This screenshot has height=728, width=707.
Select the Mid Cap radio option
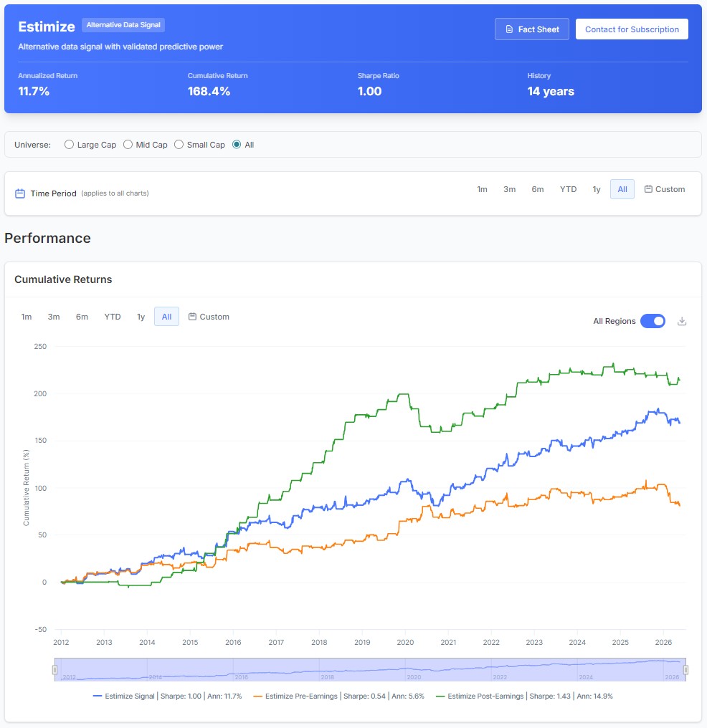[128, 145]
